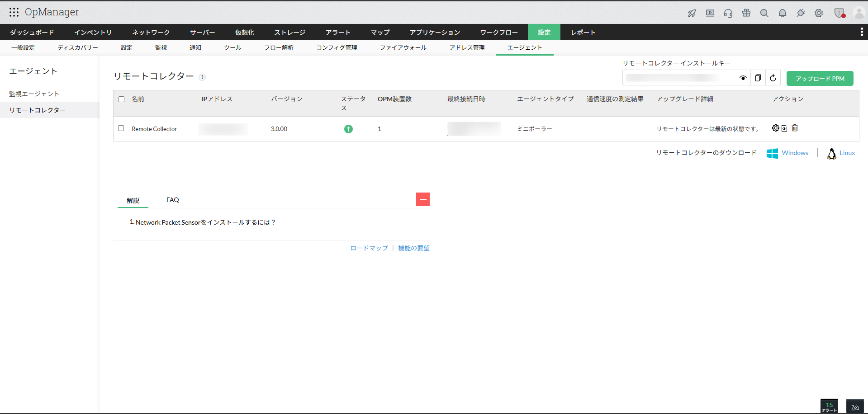This screenshot has height=414, width=868.
Task: Go to 通知 submenu tab
Action: 195,47
